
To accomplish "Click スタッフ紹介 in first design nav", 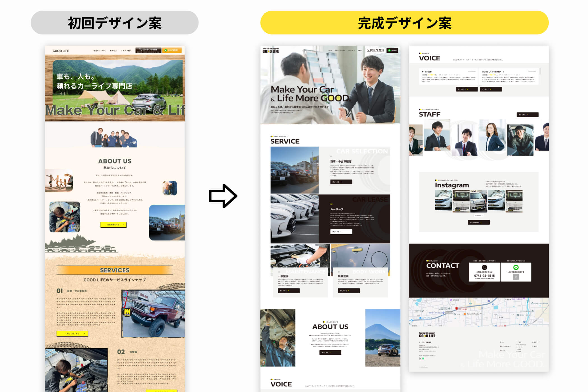I will coord(126,51).
